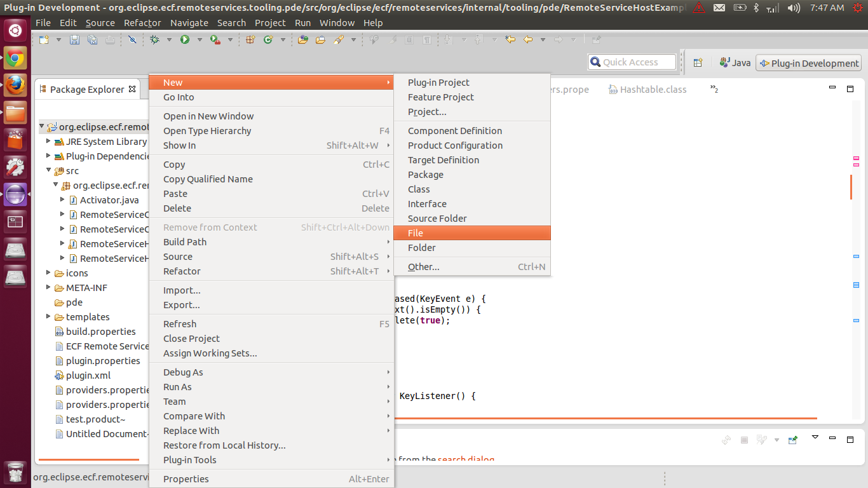Image resolution: width=868 pixels, height=488 pixels.
Task: Click the New wizard toolbar icon
Action: (x=44, y=39)
